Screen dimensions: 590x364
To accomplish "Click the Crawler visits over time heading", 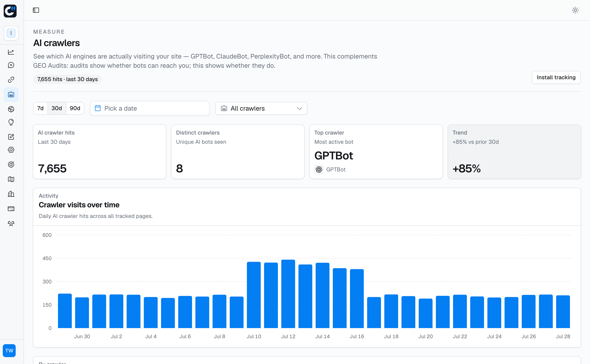I will point(79,205).
